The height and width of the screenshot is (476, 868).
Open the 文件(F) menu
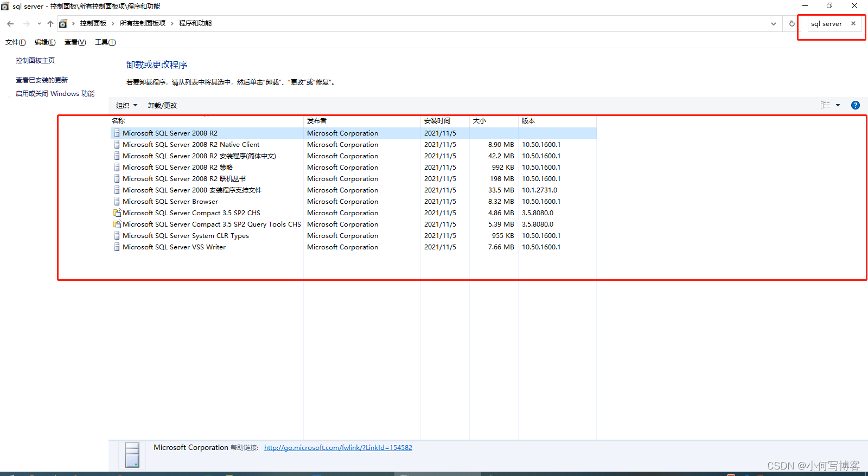pos(16,42)
